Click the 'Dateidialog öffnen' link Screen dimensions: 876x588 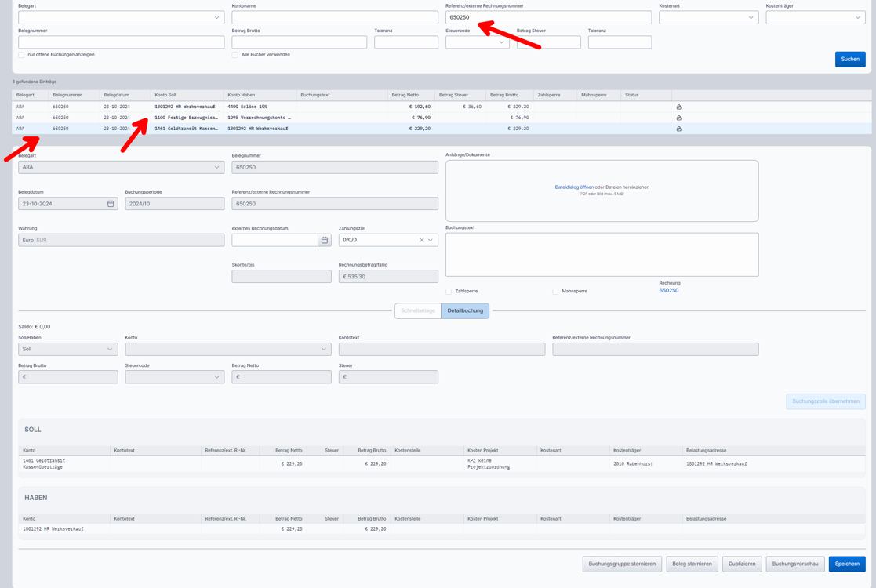(573, 187)
